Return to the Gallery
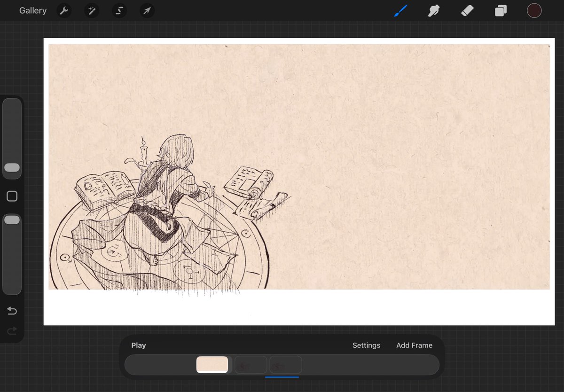 click(33, 10)
